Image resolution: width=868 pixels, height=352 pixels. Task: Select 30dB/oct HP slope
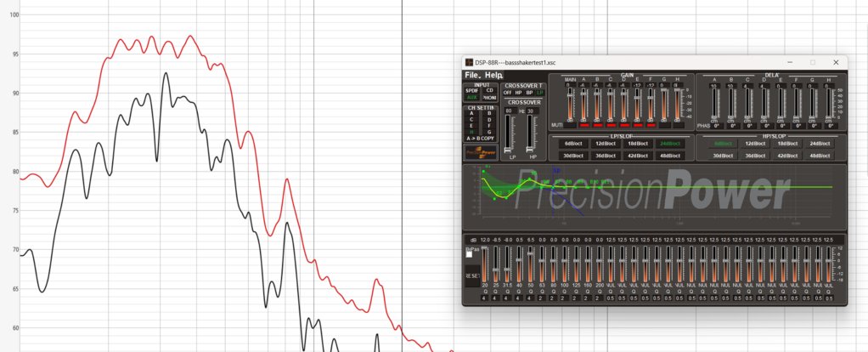(x=723, y=156)
